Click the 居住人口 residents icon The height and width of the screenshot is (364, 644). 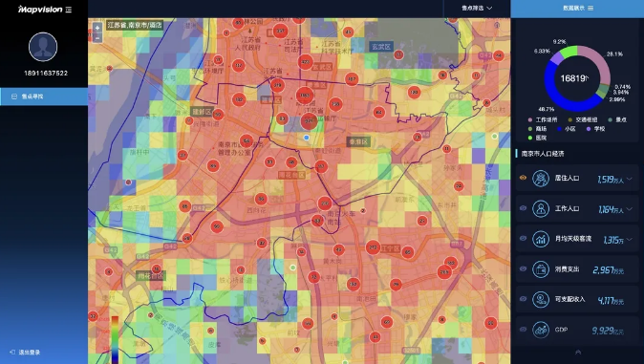541,179
